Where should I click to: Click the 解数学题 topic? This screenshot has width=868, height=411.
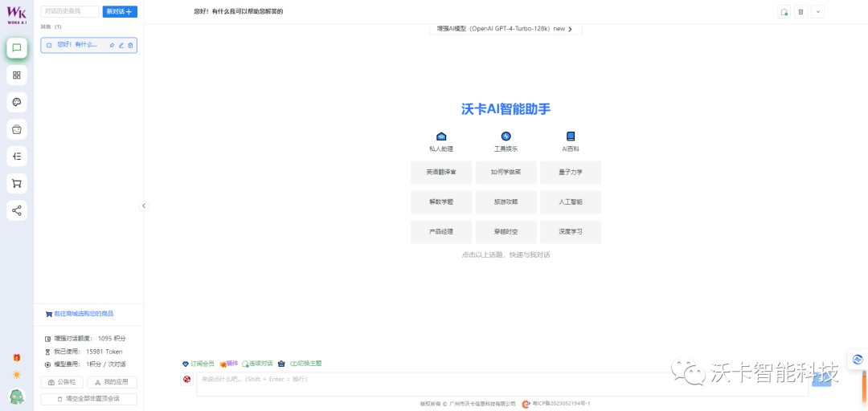(441, 202)
